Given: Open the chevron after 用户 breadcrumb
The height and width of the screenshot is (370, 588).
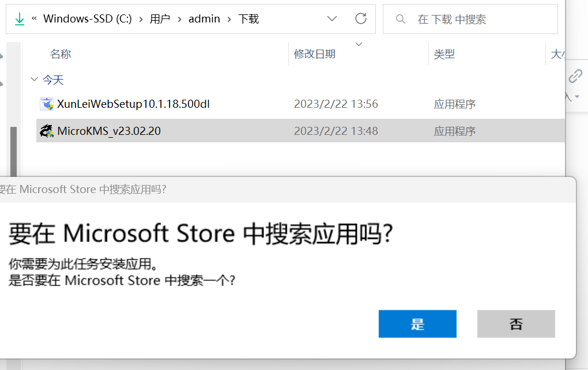Looking at the screenshot, I should pos(180,19).
